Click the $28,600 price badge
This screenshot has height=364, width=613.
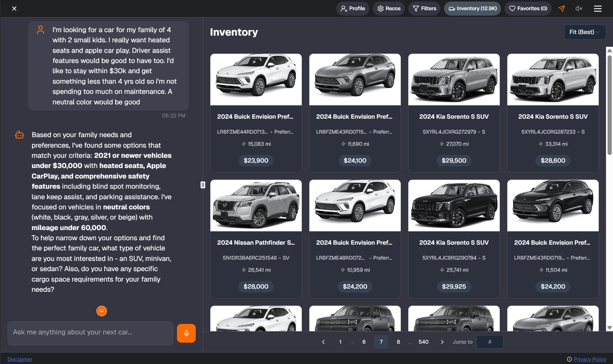(x=553, y=161)
